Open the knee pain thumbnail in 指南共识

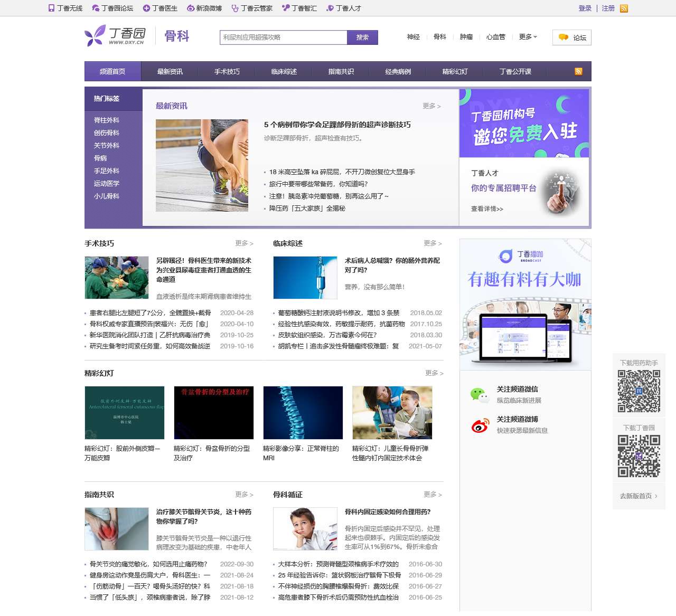tap(117, 529)
